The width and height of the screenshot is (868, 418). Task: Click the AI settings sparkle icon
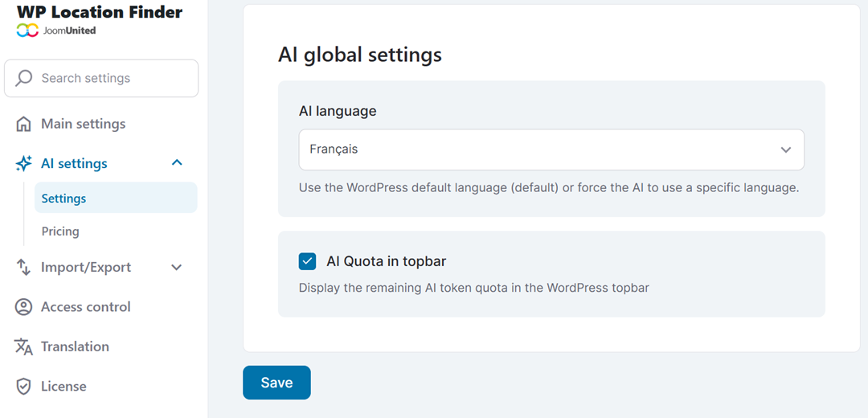coord(23,164)
